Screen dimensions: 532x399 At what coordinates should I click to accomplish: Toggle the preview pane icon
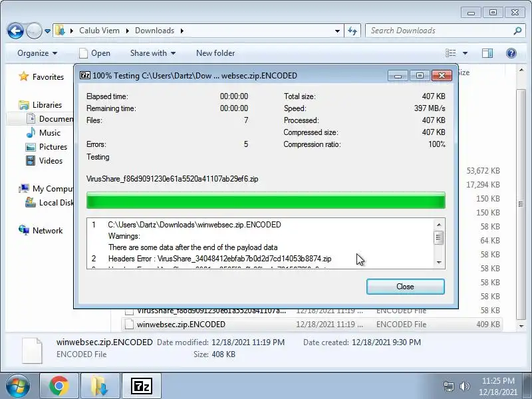click(x=487, y=53)
